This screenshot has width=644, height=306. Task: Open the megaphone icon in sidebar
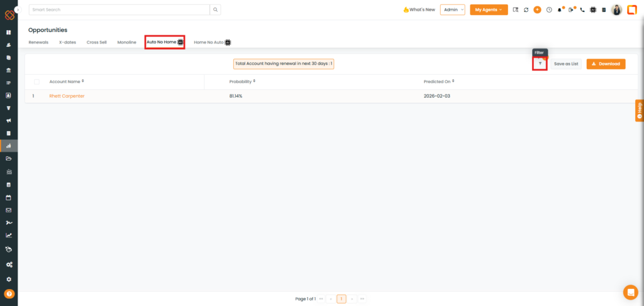(9, 120)
